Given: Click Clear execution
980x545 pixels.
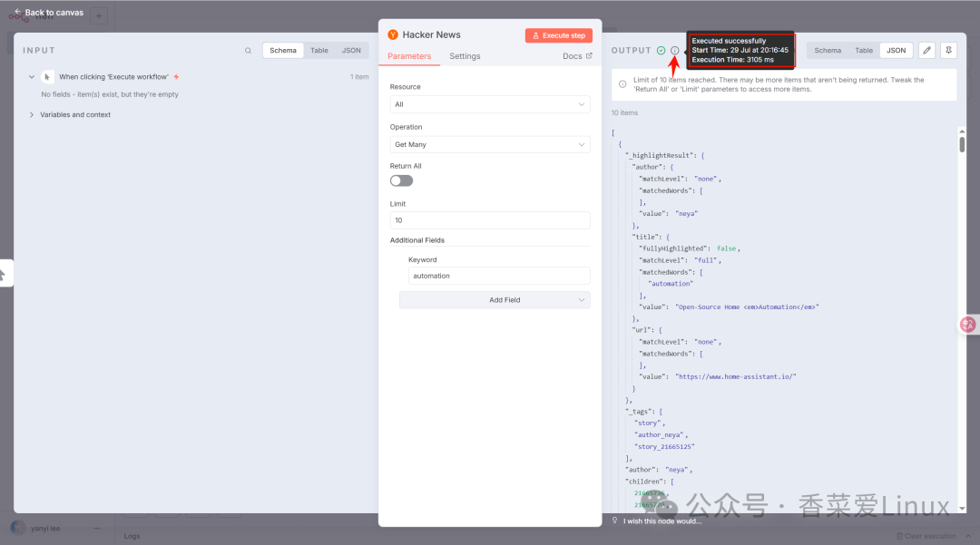Looking at the screenshot, I should (926, 536).
